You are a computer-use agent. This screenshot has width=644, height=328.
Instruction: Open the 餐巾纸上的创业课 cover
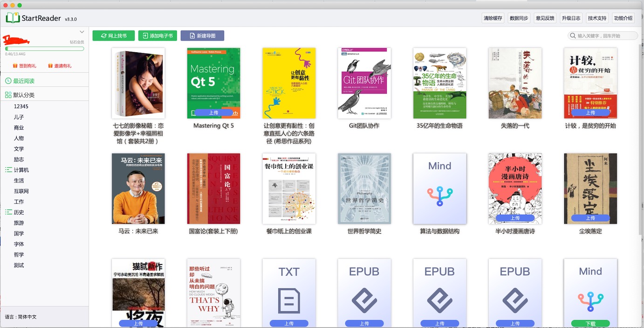[x=289, y=188]
